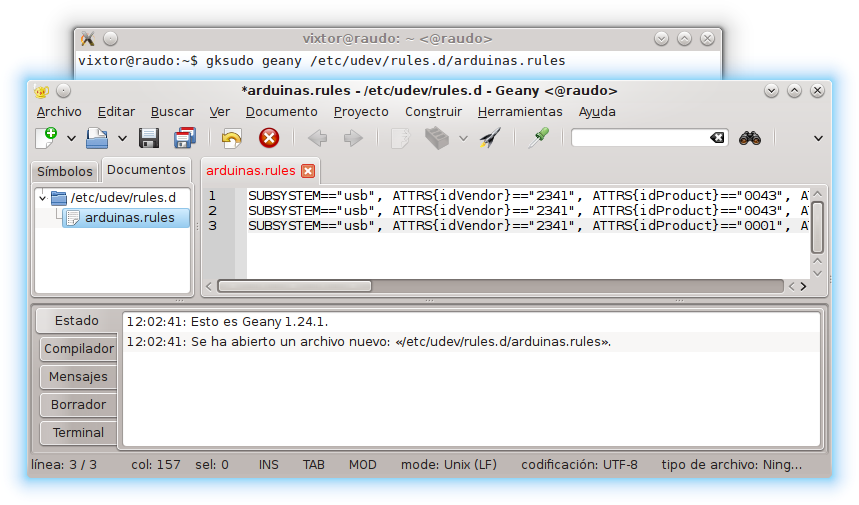The image size is (859, 505).
Task: Click the Geany window menu icon in titlebar
Action: pos(41,91)
